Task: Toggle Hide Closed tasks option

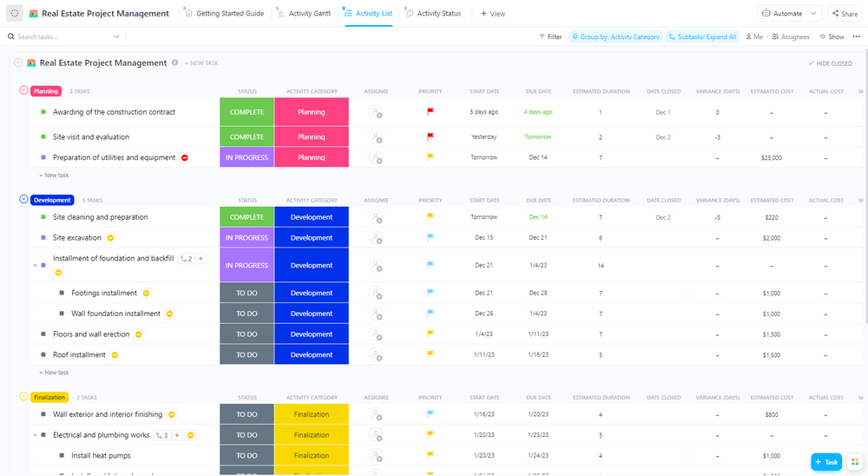Action: coord(830,63)
